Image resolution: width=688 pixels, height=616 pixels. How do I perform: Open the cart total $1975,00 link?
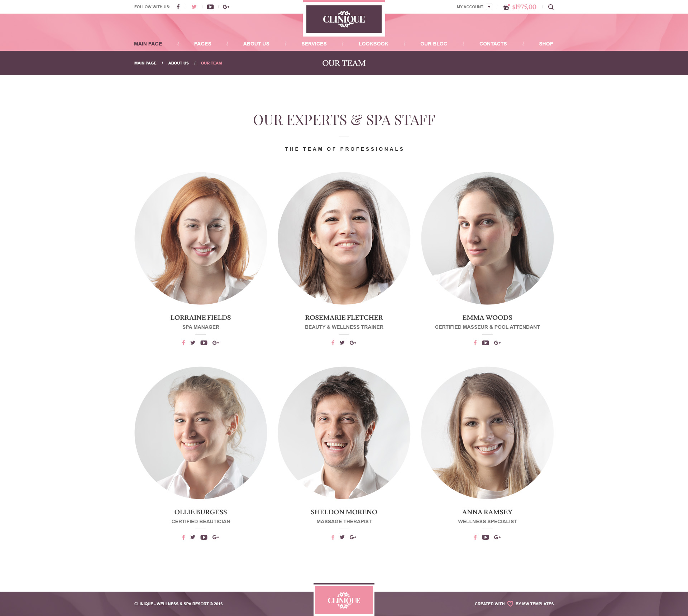point(524,7)
